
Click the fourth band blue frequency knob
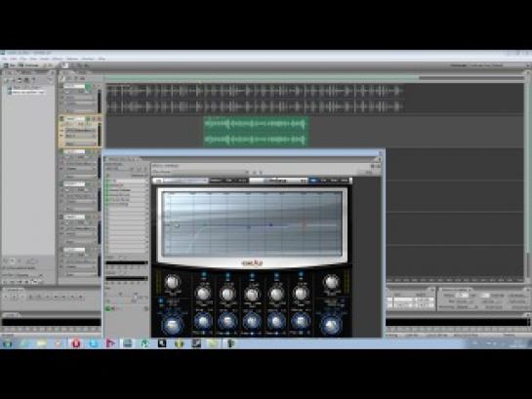[276, 321]
